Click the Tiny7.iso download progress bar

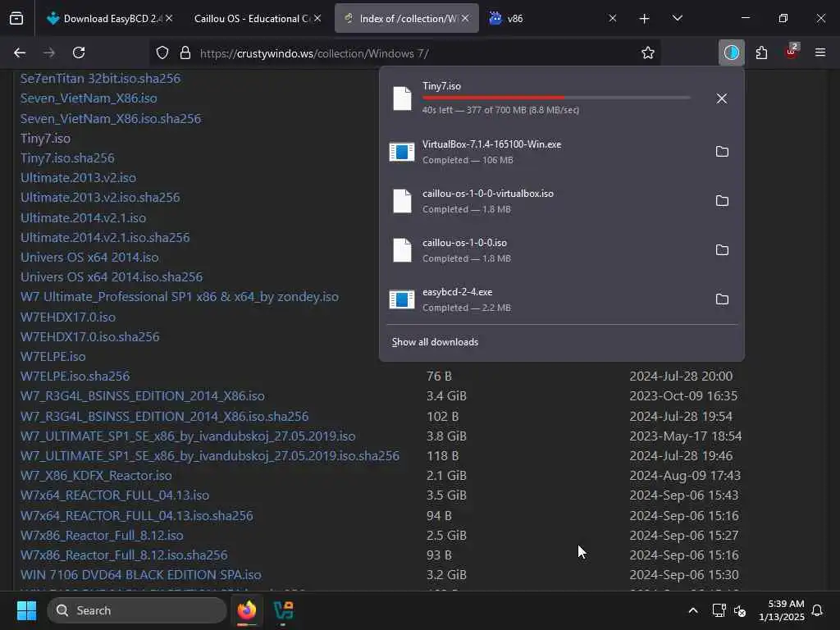click(x=556, y=98)
